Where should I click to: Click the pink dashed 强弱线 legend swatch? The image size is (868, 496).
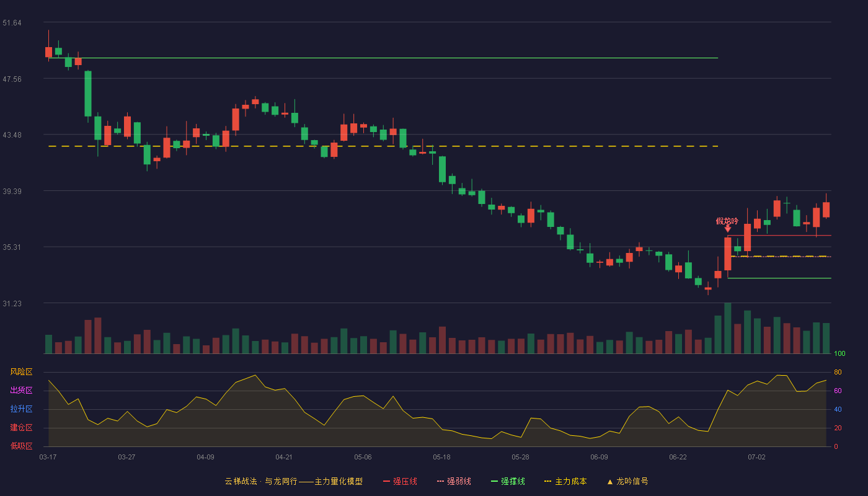point(440,482)
